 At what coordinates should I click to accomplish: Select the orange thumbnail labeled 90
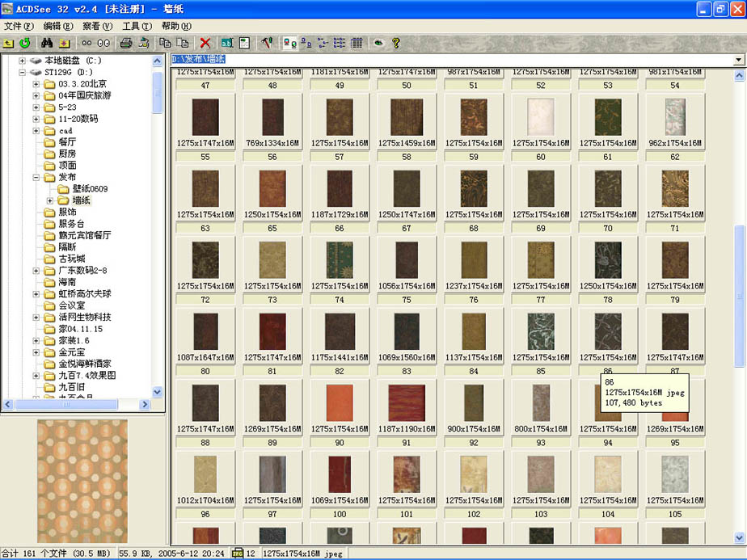click(340, 403)
